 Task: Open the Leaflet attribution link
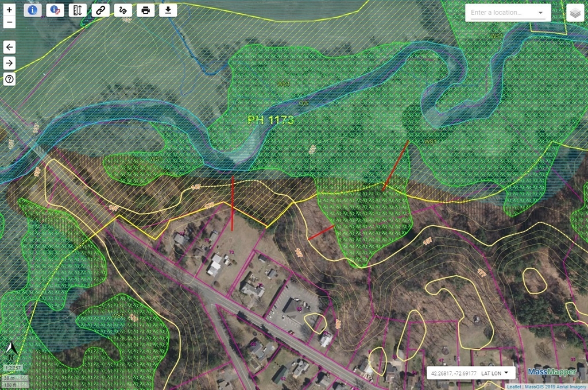(514, 387)
